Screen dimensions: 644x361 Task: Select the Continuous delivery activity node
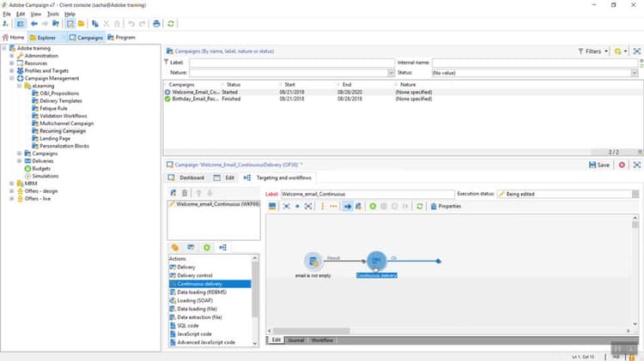(x=377, y=261)
